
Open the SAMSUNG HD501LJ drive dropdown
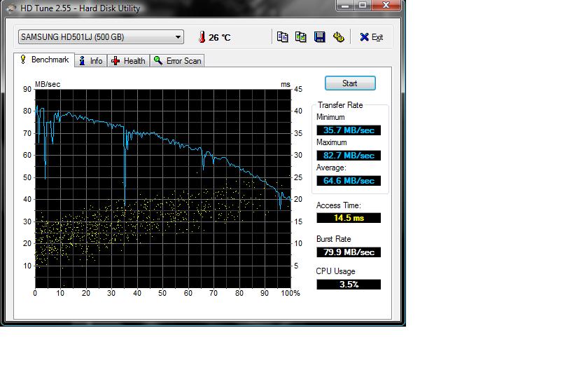[x=101, y=36]
